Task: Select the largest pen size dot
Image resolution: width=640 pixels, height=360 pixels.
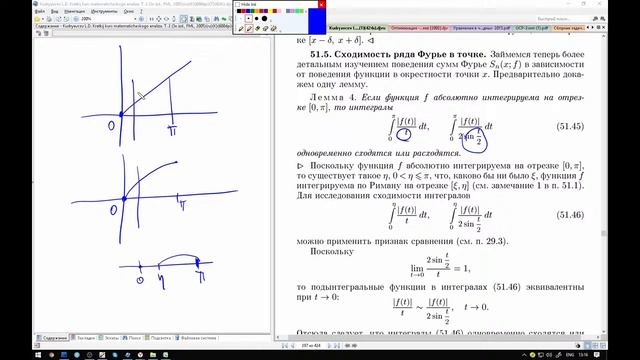Action: pyautogui.click(x=264, y=19)
